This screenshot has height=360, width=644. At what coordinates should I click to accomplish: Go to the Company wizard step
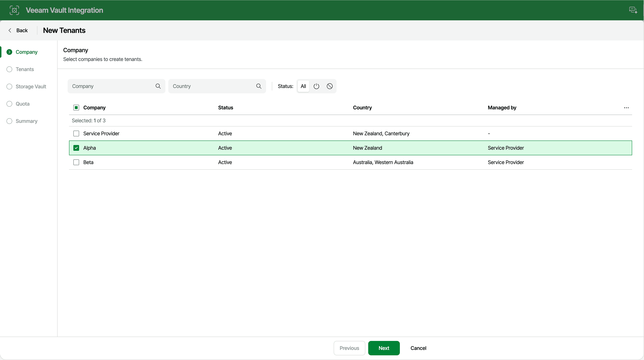click(x=26, y=52)
